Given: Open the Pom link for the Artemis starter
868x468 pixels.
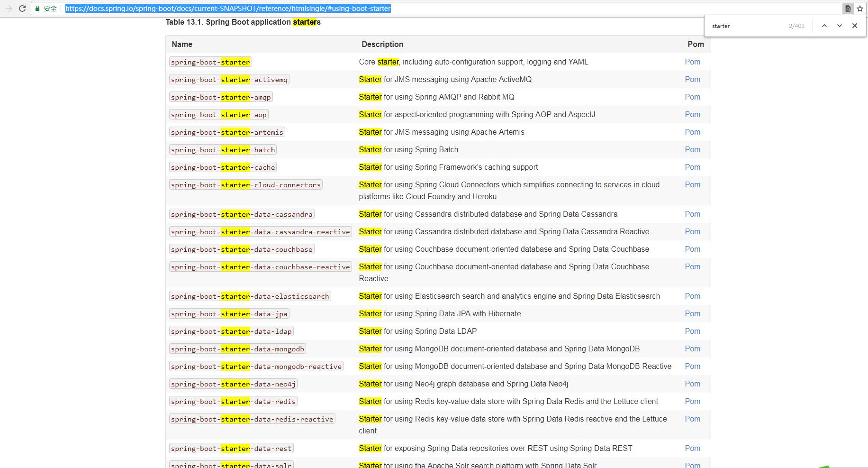Looking at the screenshot, I should [692, 132].
